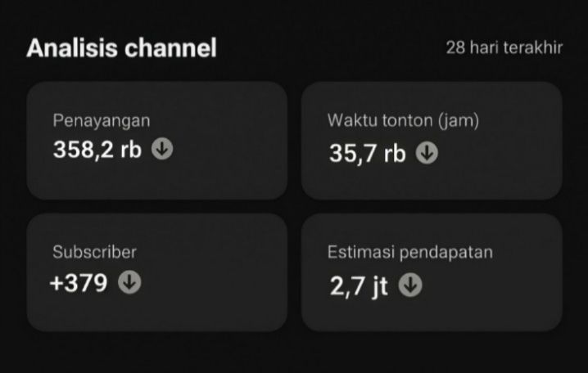Click the "28 hari terakhir" period label
Viewport: 588px width, 373px height.
[504, 47]
